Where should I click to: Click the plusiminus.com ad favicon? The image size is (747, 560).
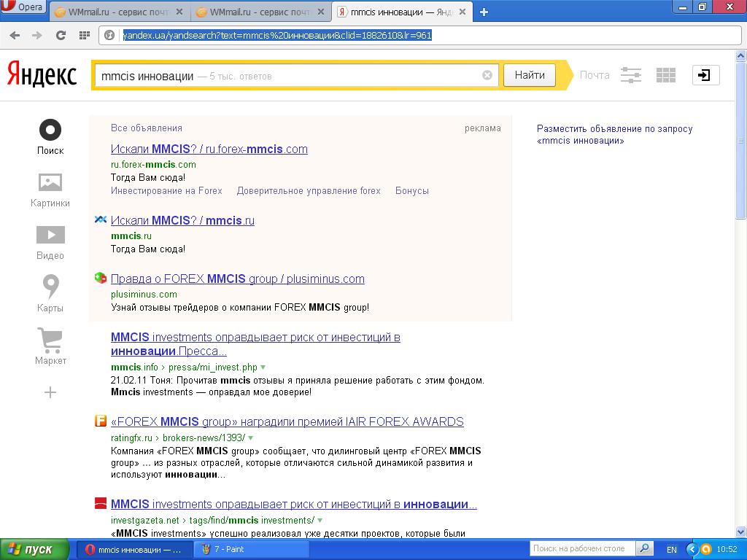point(100,278)
